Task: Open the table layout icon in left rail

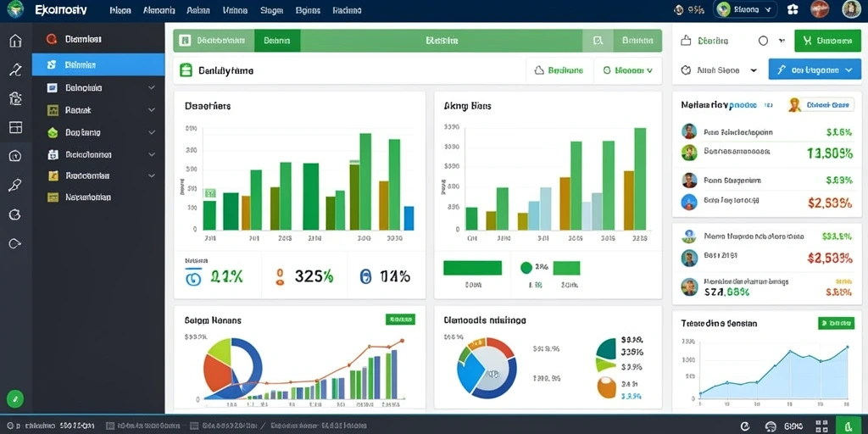Action: click(15, 127)
